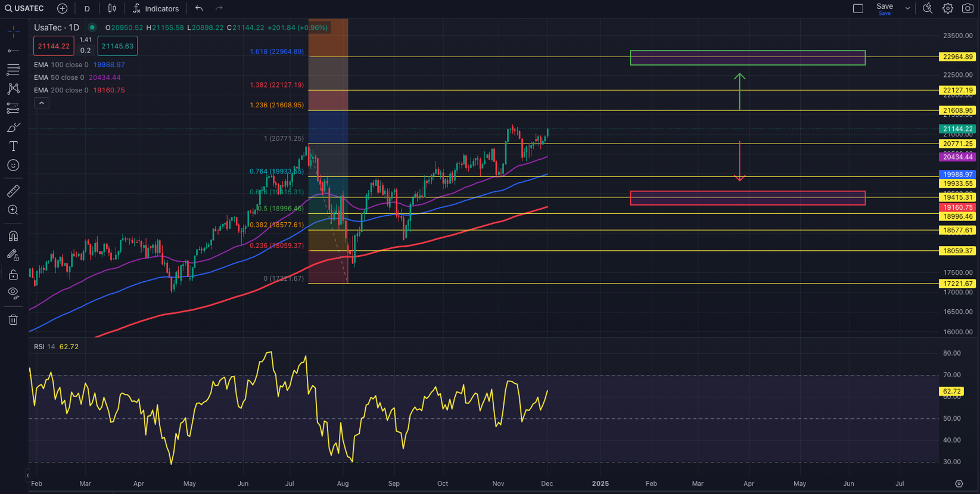Click the USATEC symbol search field
Image resolution: width=980 pixels, height=494 pixels.
pos(25,8)
